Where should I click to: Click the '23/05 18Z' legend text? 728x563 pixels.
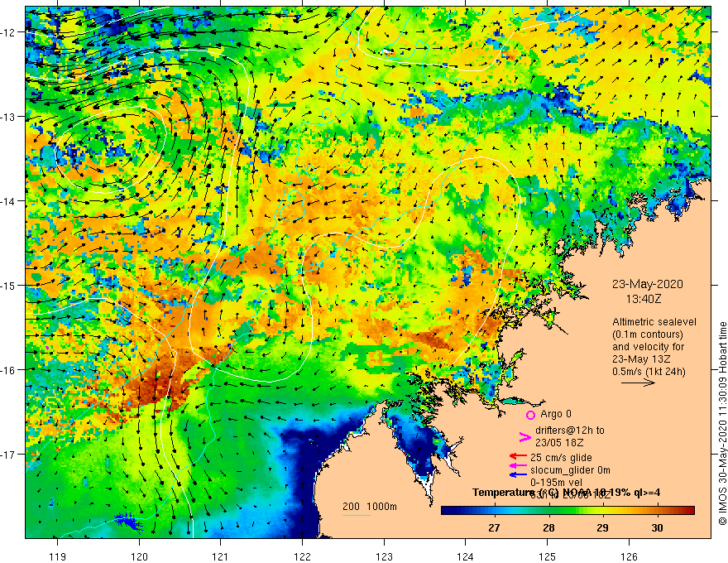(x=559, y=443)
